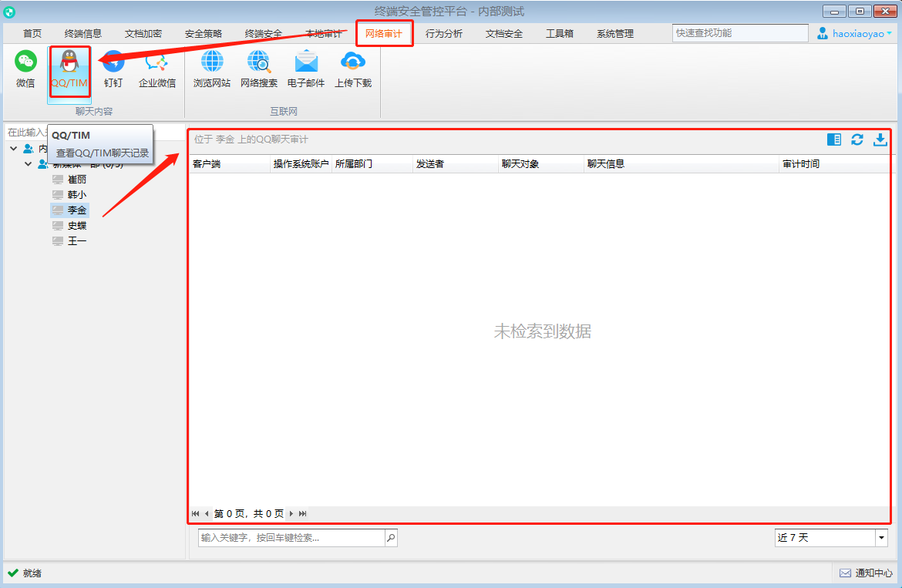Sort by the 客户端 column header
This screenshot has height=588, width=902.
click(x=230, y=164)
